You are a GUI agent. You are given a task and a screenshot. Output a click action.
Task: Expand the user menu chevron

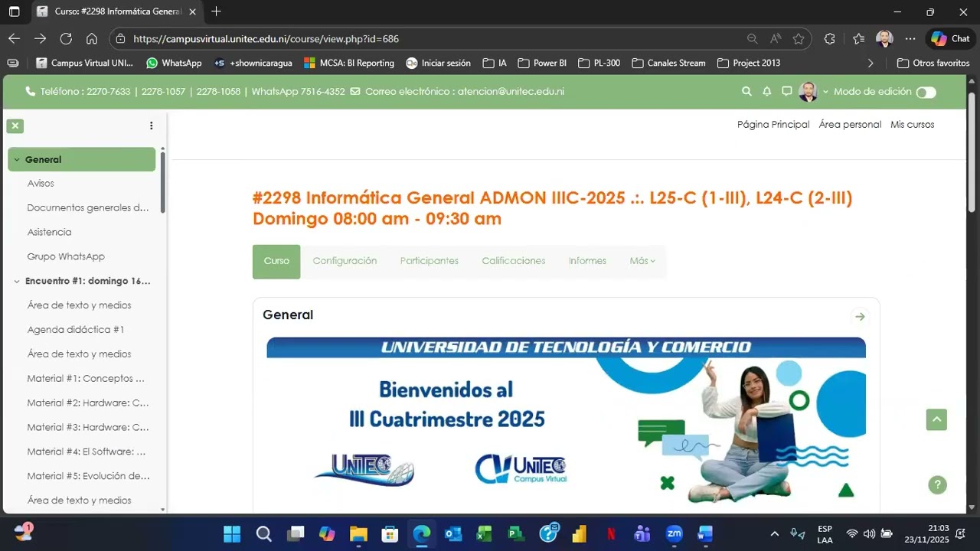coord(825,92)
